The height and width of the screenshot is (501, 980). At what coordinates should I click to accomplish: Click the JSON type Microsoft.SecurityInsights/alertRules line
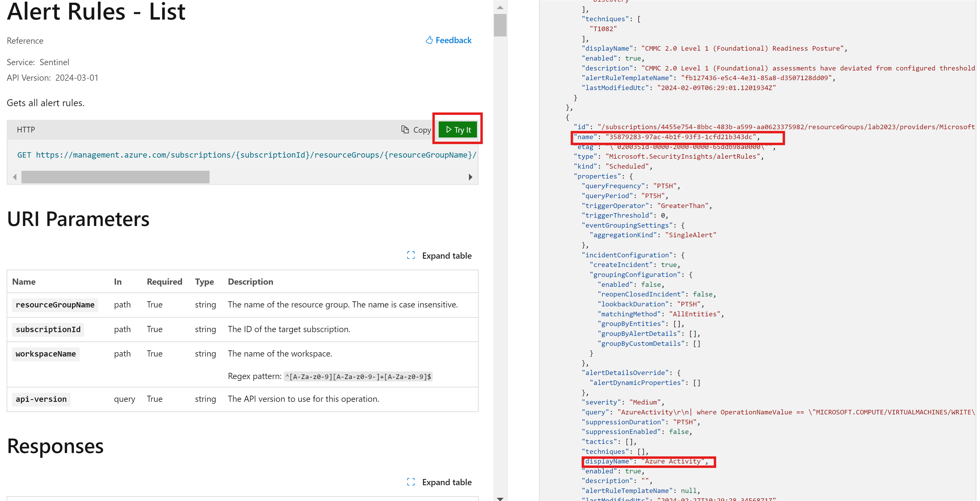[x=668, y=156]
